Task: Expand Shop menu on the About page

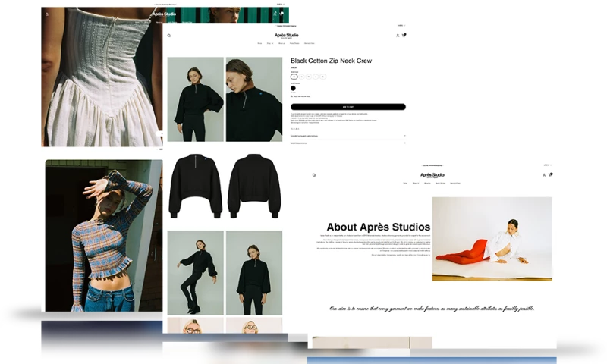Action: (x=416, y=183)
